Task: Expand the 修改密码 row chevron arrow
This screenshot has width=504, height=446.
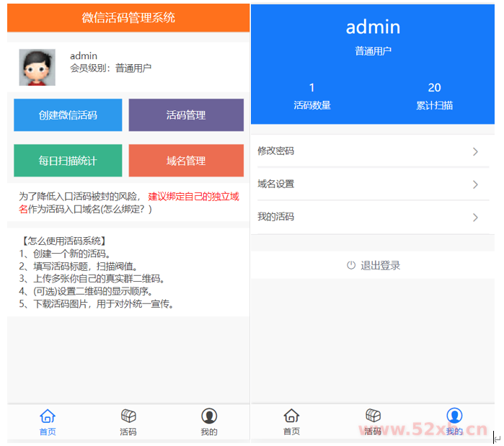Action: (475, 151)
